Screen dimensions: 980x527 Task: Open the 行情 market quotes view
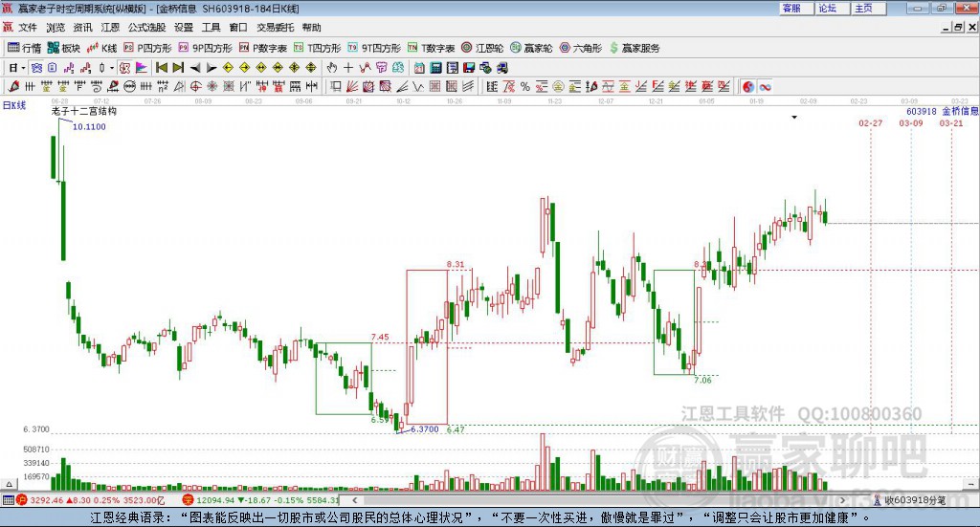pyautogui.click(x=24, y=48)
